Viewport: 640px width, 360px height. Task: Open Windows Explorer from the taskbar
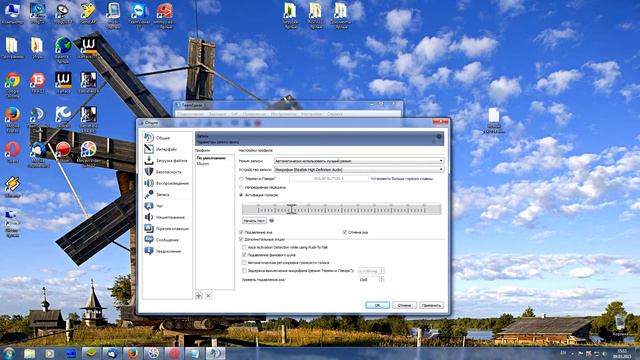(x=29, y=353)
